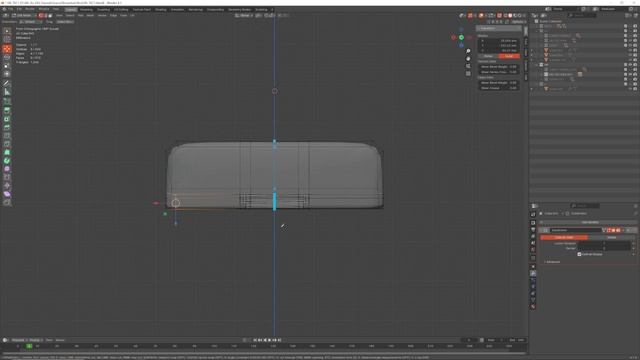Viewport: 640px width, 360px height.
Task: Select the Inset Faces tool
Action: click(7, 119)
